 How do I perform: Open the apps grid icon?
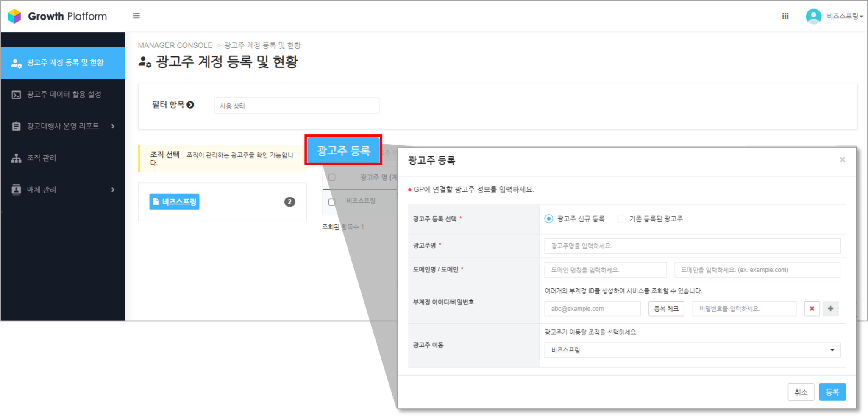(x=785, y=16)
